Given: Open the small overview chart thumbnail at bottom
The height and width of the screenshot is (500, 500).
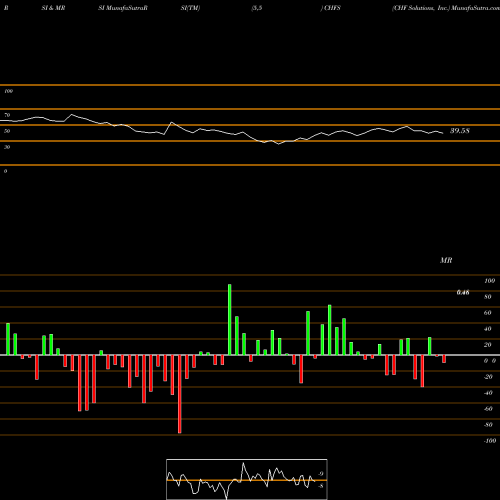Looking at the screenshot, I should [247, 479].
